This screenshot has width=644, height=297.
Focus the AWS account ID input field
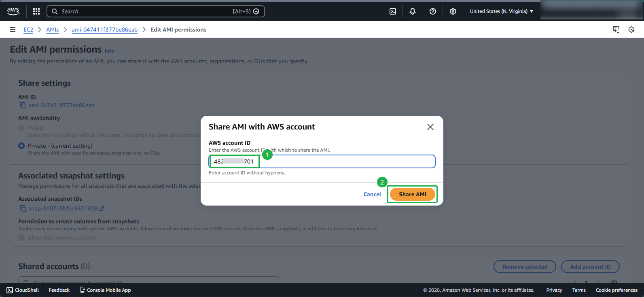tap(322, 161)
